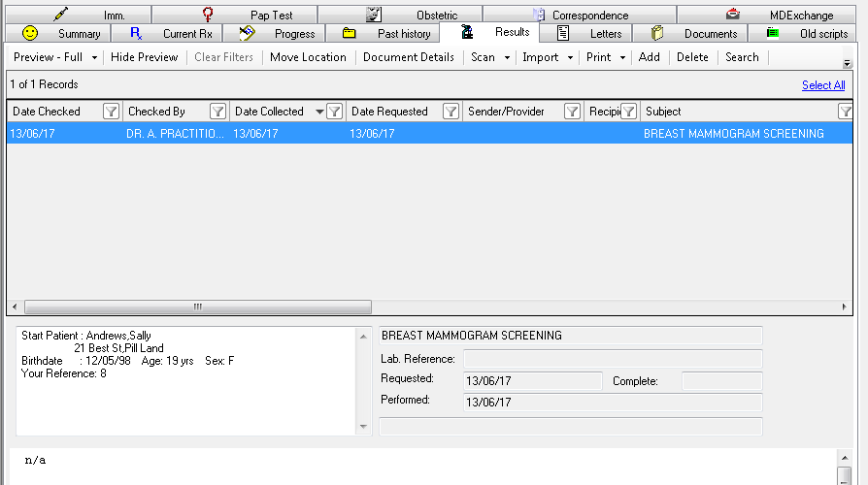This screenshot has width=868, height=485.
Task: Open the Obstetric tab
Action: 400,15
